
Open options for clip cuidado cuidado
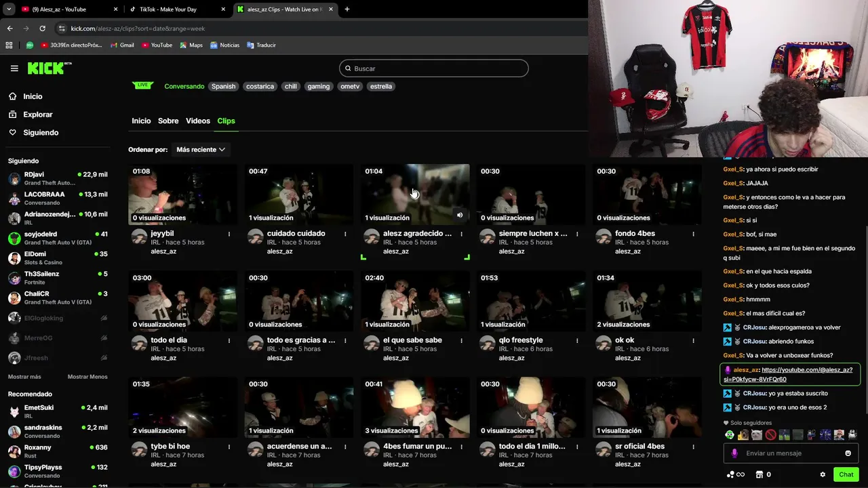tap(345, 234)
